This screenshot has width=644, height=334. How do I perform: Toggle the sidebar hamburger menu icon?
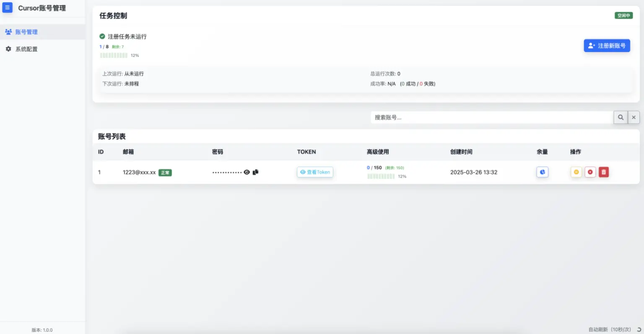click(x=7, y=8)
